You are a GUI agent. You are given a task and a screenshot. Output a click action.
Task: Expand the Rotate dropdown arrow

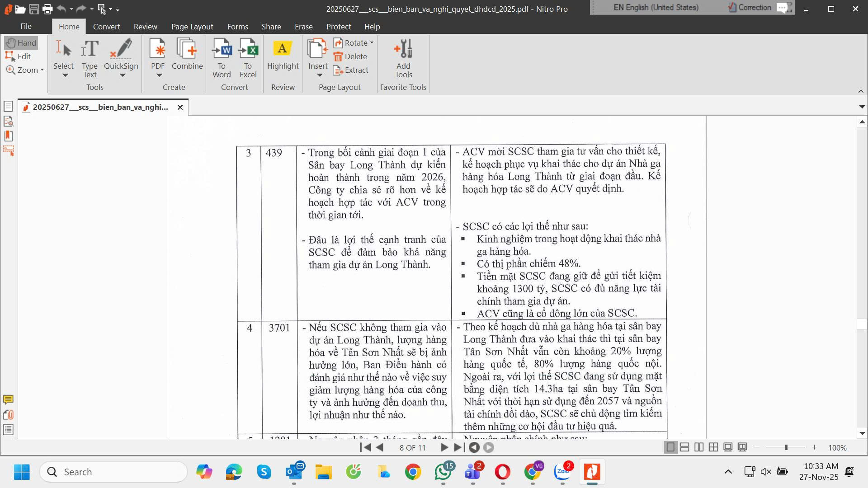tap(372, 43)
